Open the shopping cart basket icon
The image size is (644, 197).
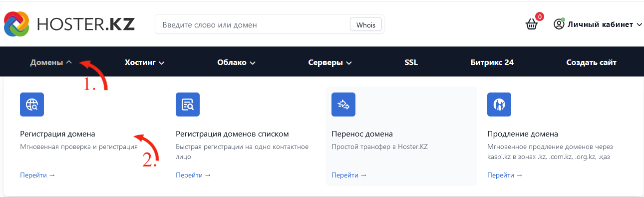(x=531, y=24)
